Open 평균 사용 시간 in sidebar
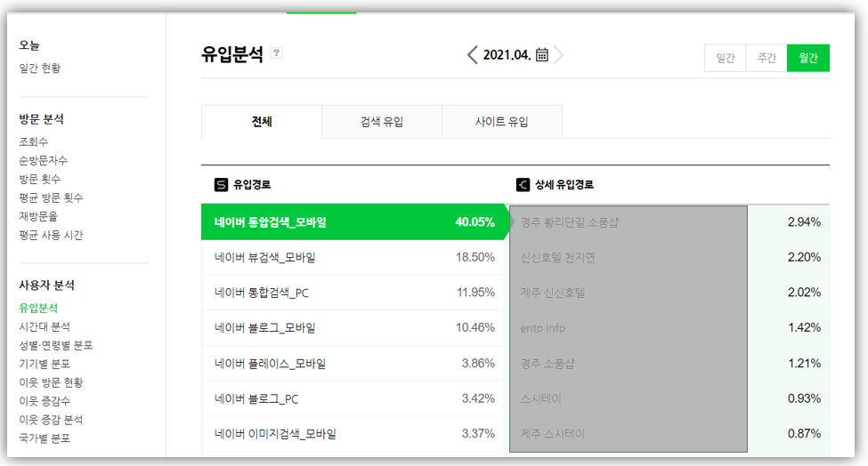This screenshot has width=868, height=466. click(x=51, y=235)
